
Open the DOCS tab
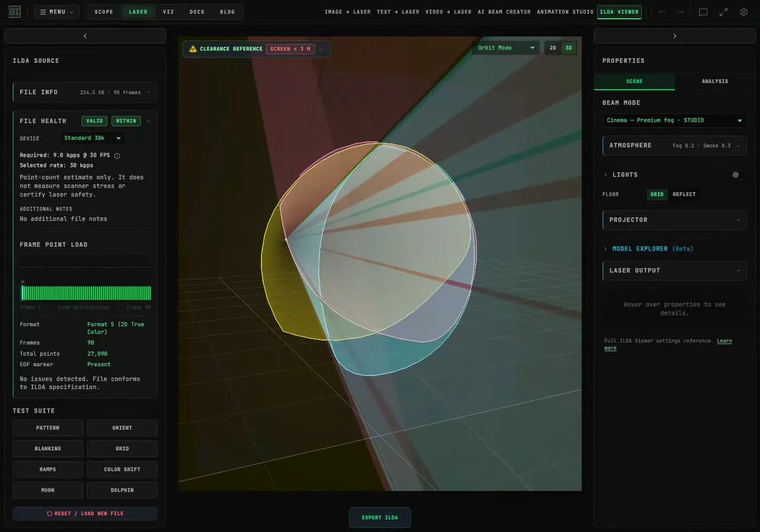coord(197,12)
